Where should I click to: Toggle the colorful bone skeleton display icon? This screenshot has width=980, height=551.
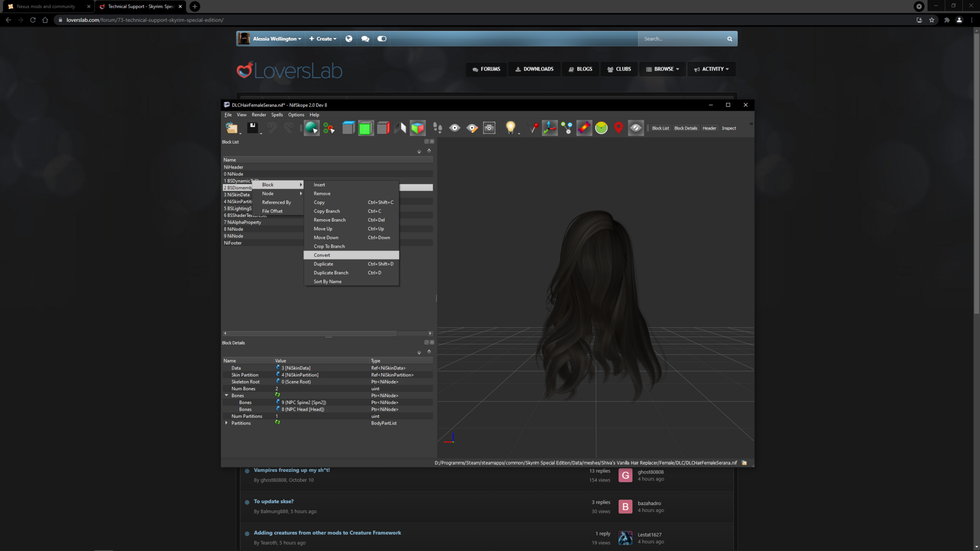584,128
